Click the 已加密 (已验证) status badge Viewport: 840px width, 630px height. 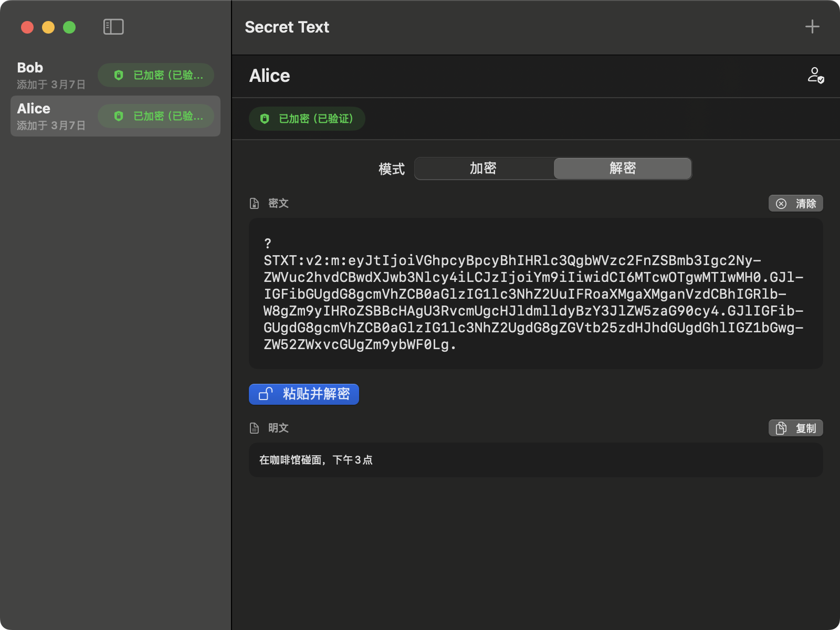[307, 119]
